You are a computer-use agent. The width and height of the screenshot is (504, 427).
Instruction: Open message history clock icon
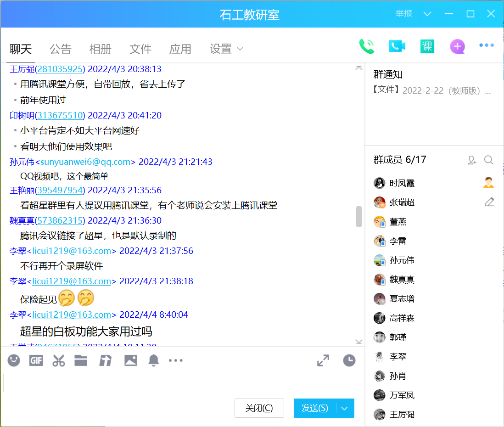pos(349,361)
